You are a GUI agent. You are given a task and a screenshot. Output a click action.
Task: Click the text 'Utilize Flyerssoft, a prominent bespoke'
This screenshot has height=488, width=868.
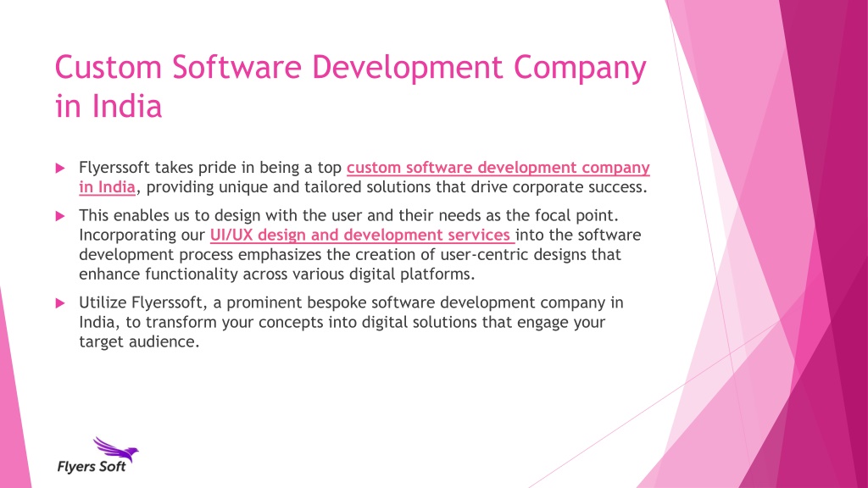click(223, 302)
